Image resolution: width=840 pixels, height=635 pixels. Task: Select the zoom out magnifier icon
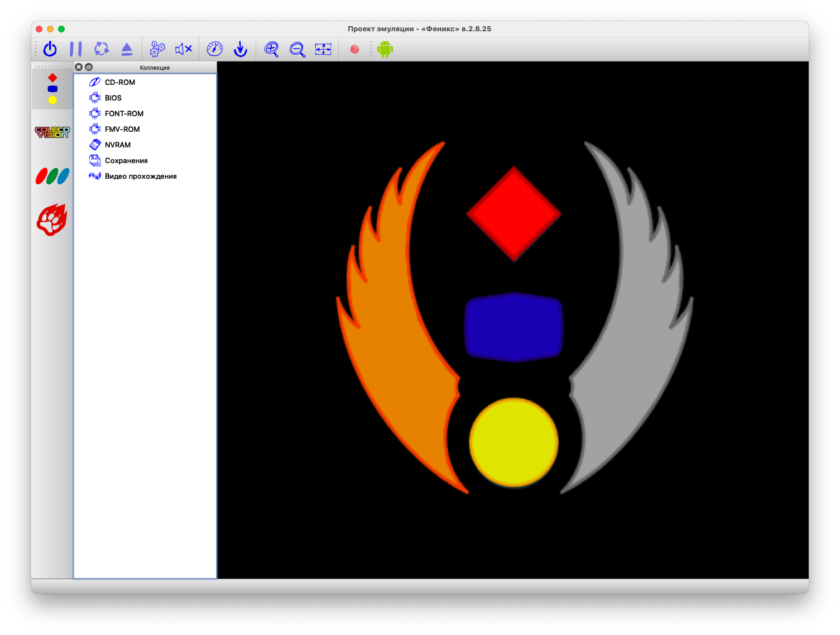click(297, 49)
